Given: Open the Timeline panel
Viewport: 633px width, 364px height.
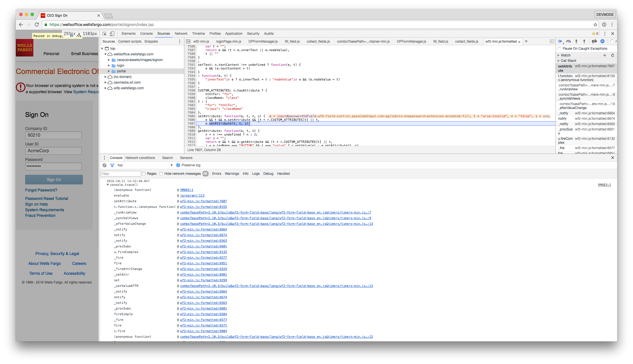Looking at the screenshot, I should point(198,34).
